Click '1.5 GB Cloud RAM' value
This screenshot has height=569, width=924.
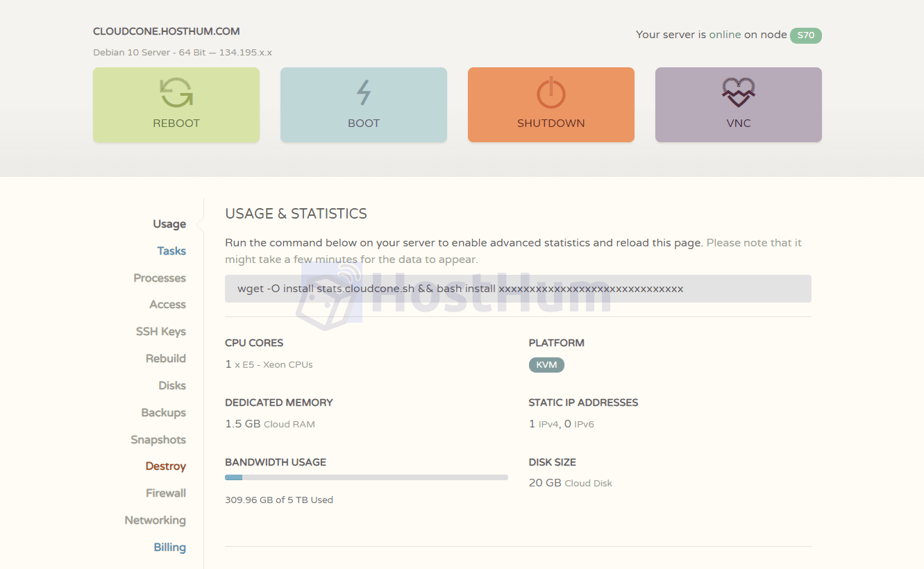[x=270, y=424]
